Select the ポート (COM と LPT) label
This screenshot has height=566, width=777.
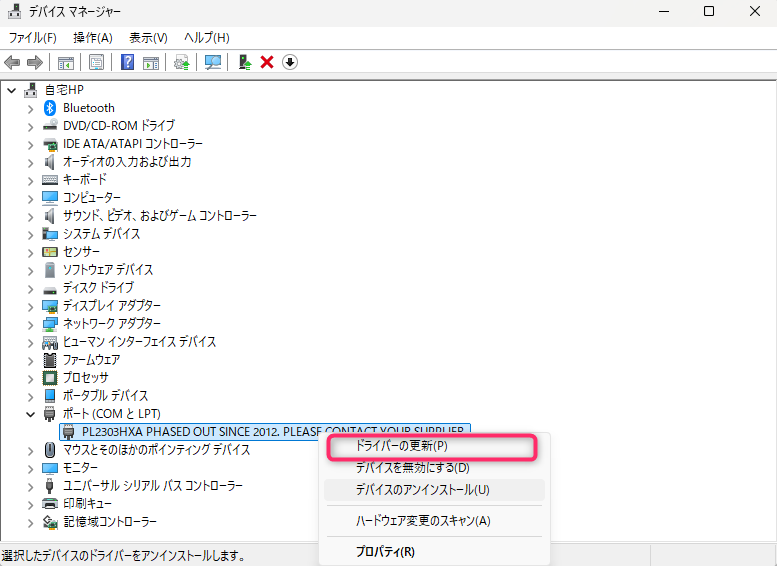[111, 414]
